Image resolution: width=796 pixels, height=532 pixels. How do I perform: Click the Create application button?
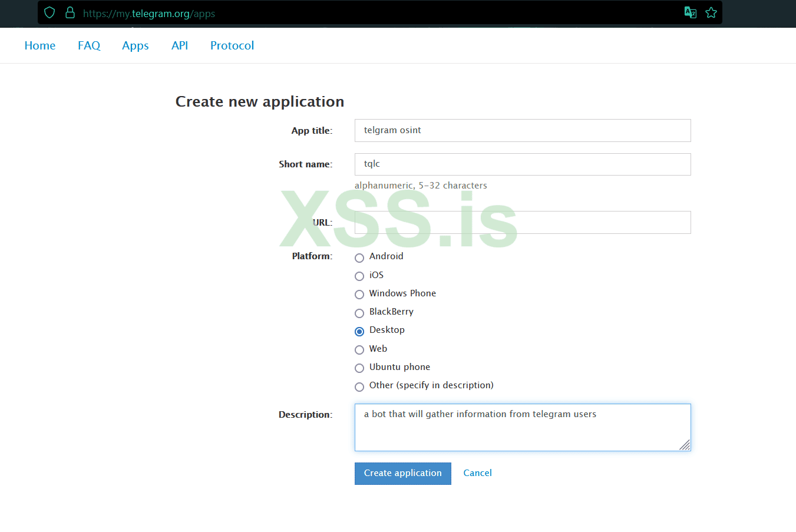pyautogui.click(x=403, y=474)
